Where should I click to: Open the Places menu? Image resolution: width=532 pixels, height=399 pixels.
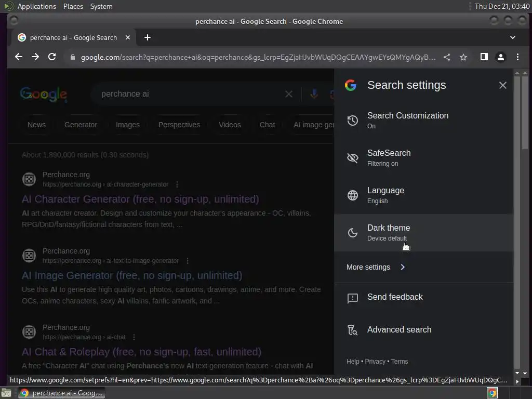pos(73,6)
